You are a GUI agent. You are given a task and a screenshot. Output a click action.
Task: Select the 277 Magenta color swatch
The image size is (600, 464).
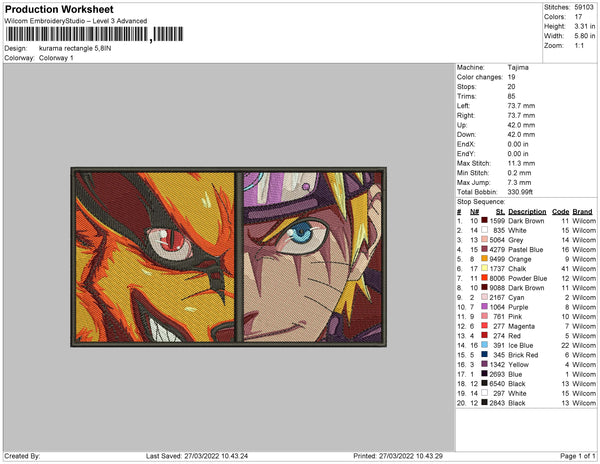[484, 326]
